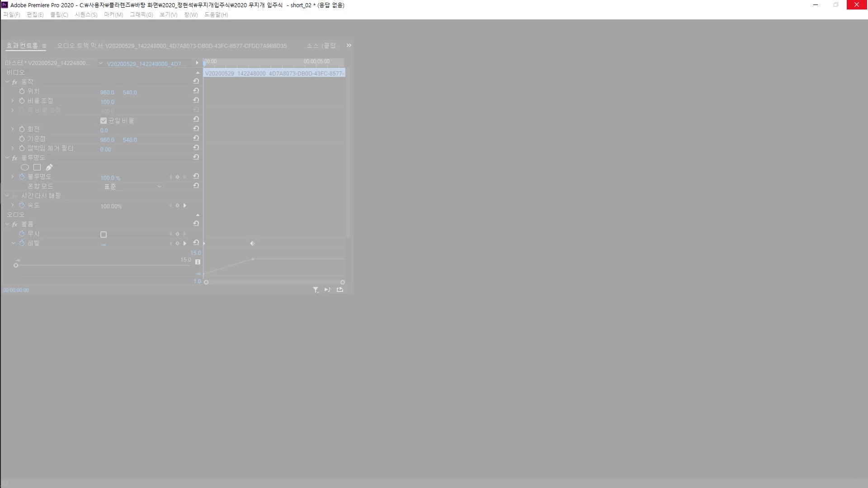Uncheck the 균일 비율 checkbox
868x488 pixels.
pos(104,121)
